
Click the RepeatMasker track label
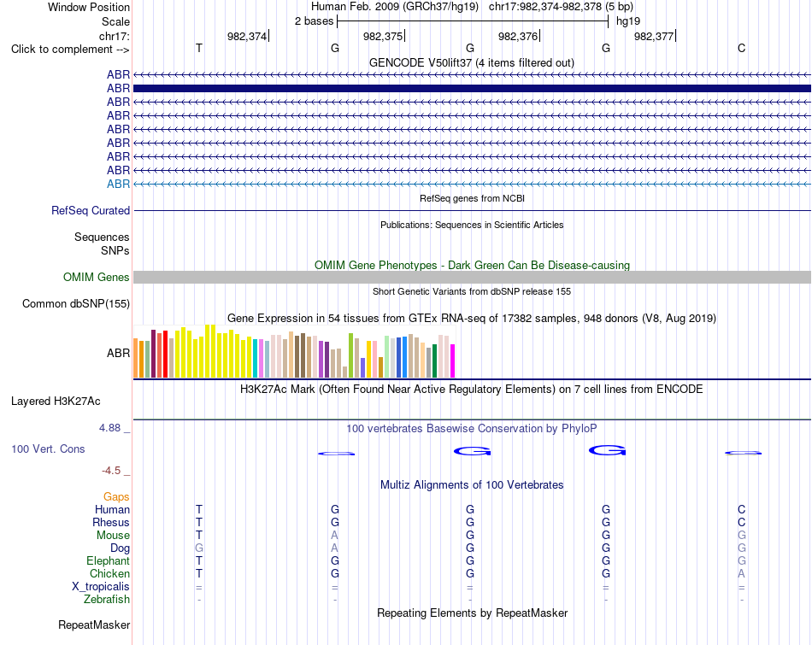click(x=94, y=624)
